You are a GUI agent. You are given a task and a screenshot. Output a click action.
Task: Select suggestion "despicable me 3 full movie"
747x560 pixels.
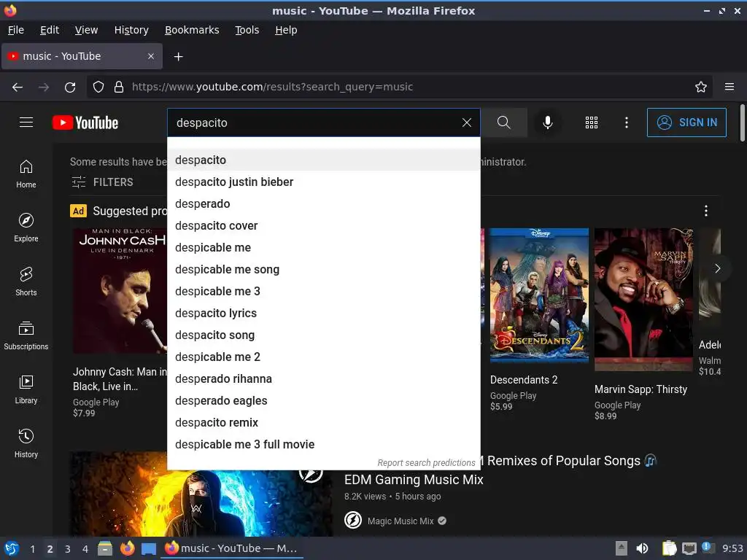click(x=324, y=445)
